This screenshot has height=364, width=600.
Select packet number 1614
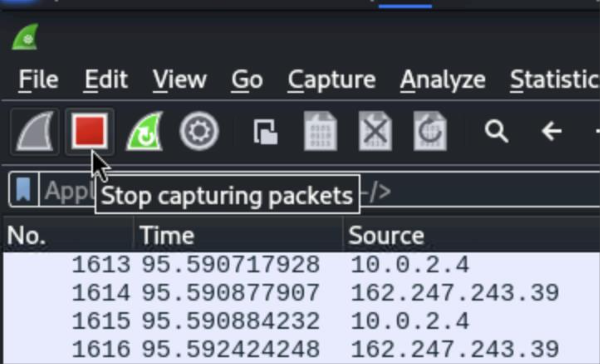click(101, 293)
